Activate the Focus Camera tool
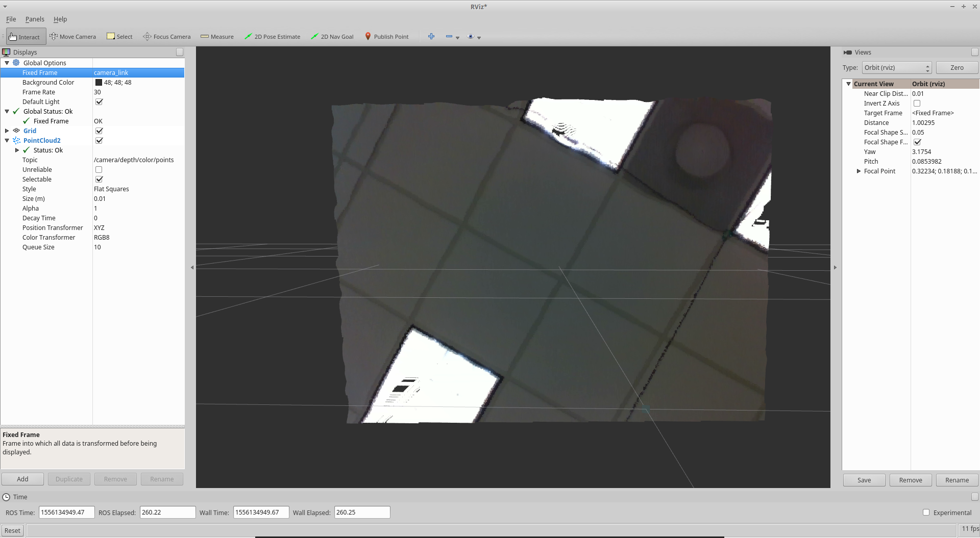This screenshot has width=980, height=538. point(167,37)
